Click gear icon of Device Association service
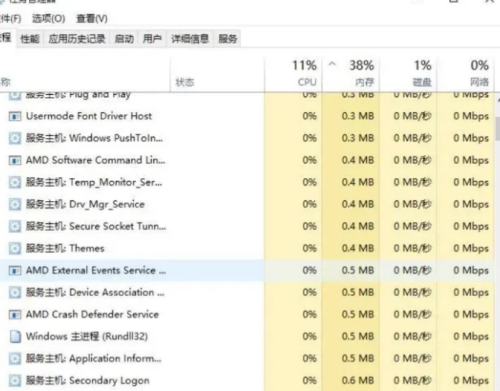The height and width of the screenshot is (391, 500). point(15,292)
